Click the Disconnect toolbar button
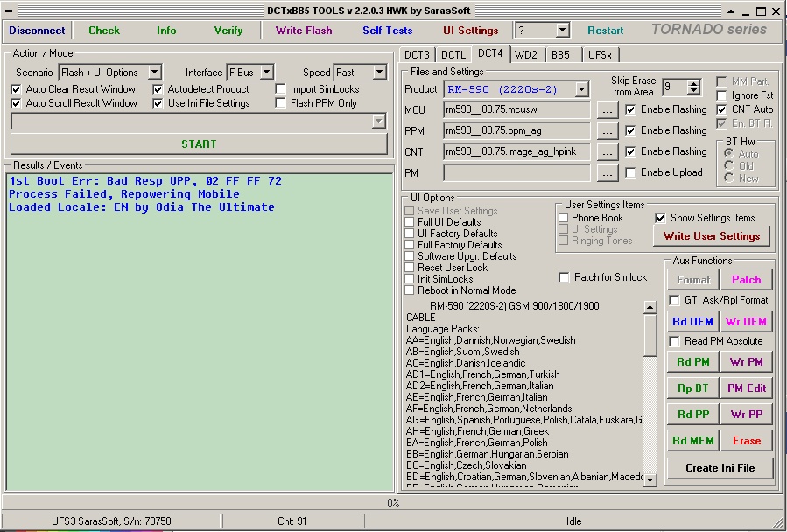Viewport: 787px width, 532px height. coord(37,31)
